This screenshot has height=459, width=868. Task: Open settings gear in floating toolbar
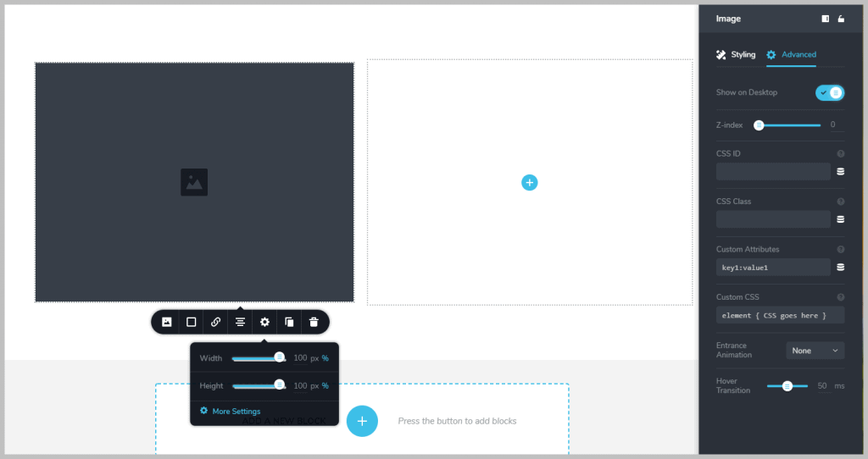pyautogui.click(x=264, y=322)
